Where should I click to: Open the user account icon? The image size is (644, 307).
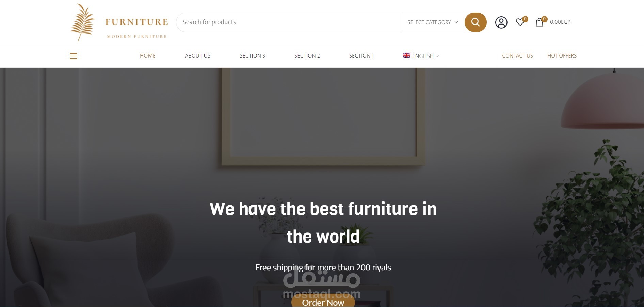(x=501, y=22)
